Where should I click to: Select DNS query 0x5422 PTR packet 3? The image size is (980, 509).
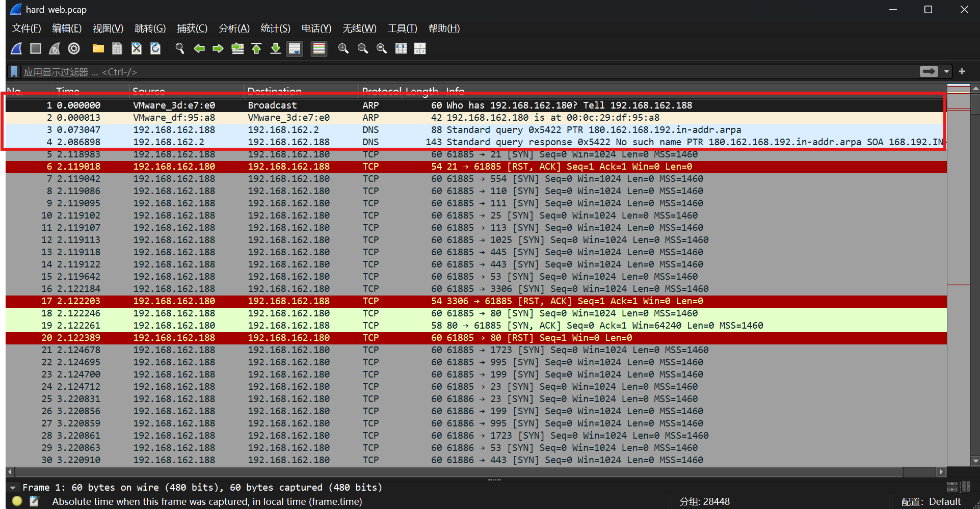pos(476,130)
